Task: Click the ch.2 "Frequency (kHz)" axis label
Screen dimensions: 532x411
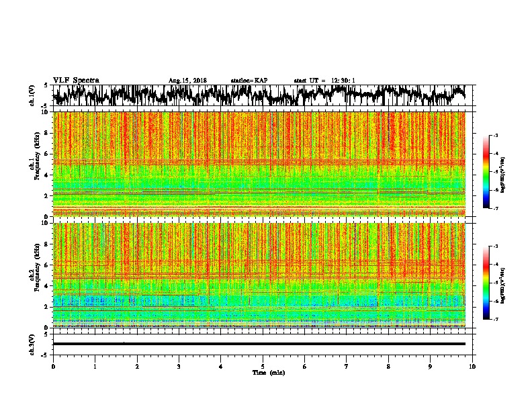Action: click(x=37, y=267)
